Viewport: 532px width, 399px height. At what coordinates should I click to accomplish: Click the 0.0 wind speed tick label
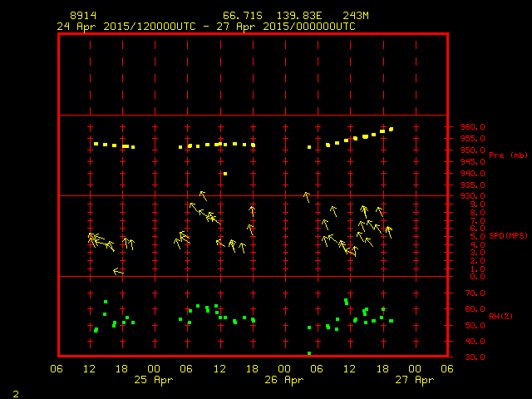477,277
